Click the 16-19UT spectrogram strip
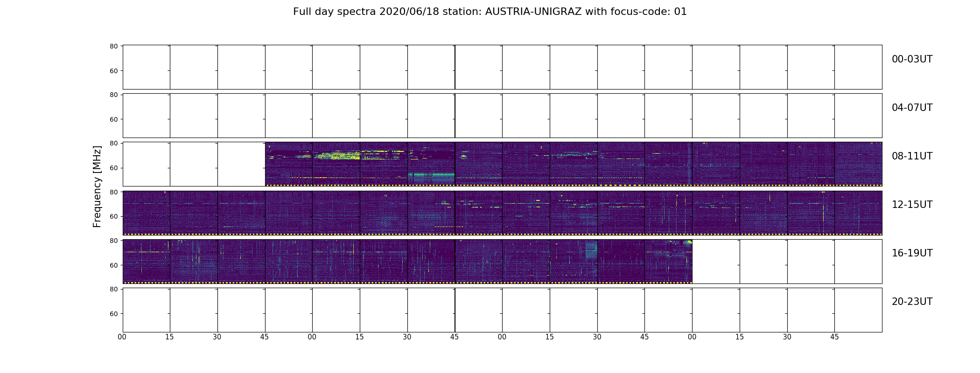980x373 pixels. click(x=407, y=261)
